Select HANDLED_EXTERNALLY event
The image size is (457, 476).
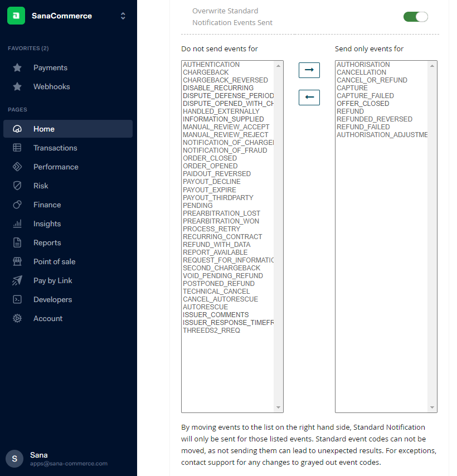221,111
